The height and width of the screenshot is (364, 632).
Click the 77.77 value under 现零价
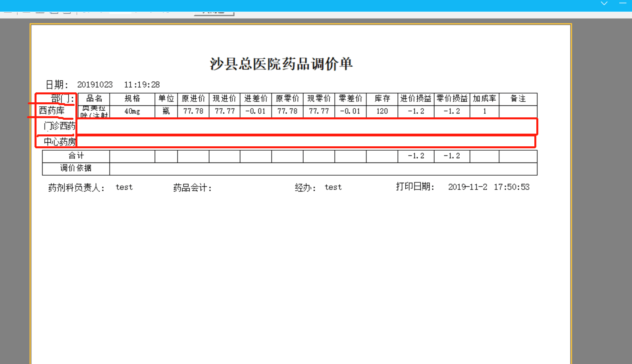[319, 111]
